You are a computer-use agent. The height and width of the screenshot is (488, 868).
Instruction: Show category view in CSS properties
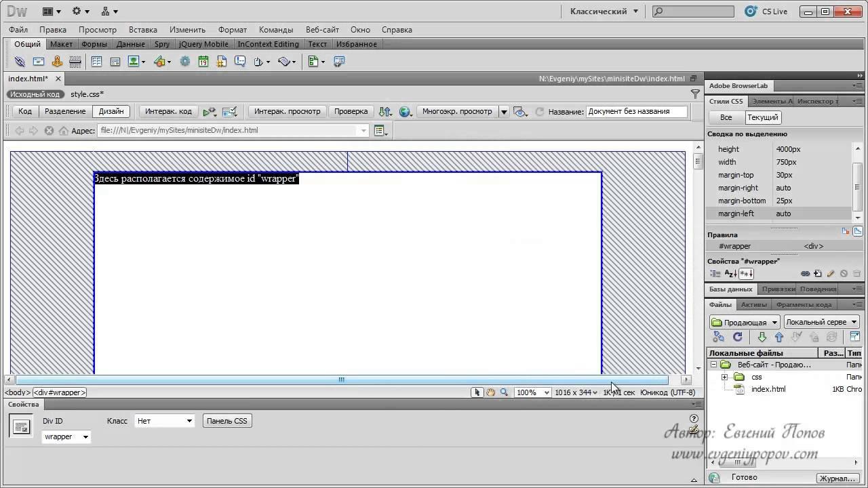coord(716,274)
